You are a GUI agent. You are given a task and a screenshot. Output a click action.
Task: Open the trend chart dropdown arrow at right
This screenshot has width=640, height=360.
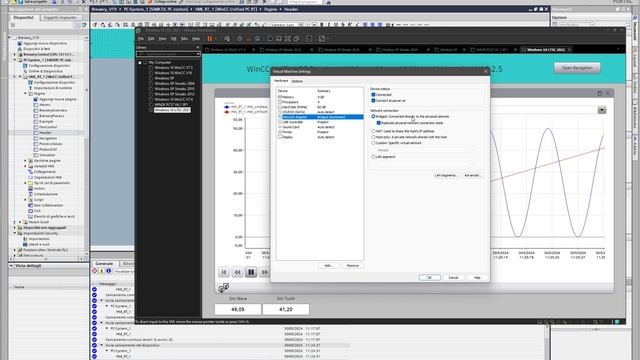[602, 110]
